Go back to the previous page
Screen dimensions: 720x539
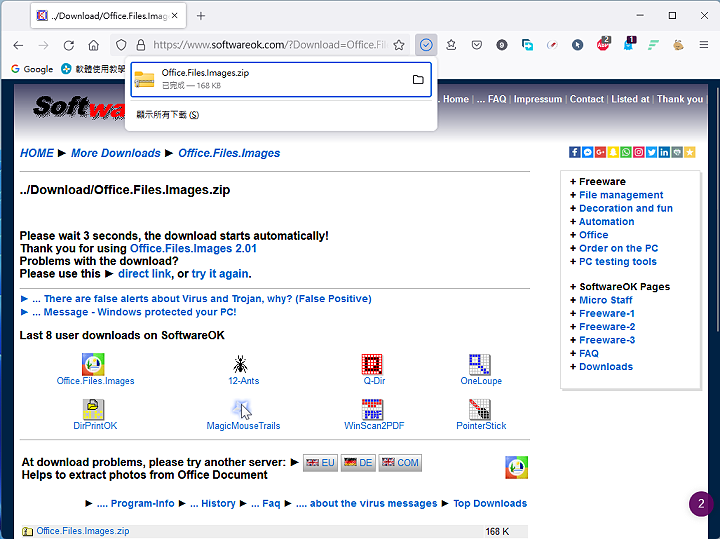coord(18,45)
